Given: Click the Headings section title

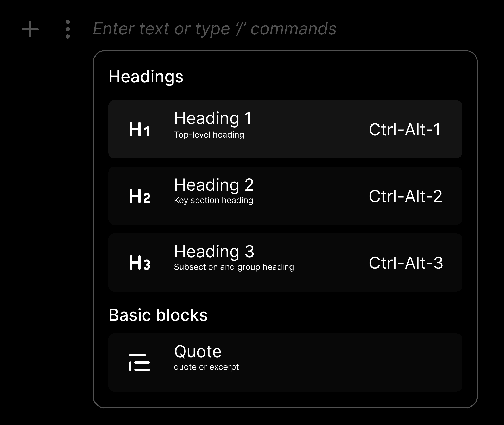Looking at the screenshot, I should pos(146,77).
